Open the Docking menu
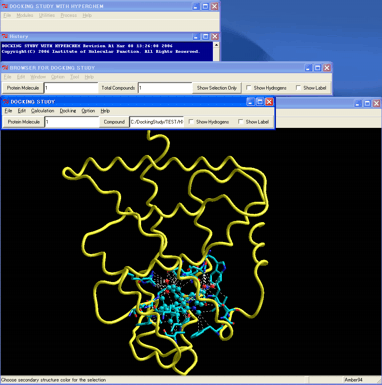 (68, 111)
